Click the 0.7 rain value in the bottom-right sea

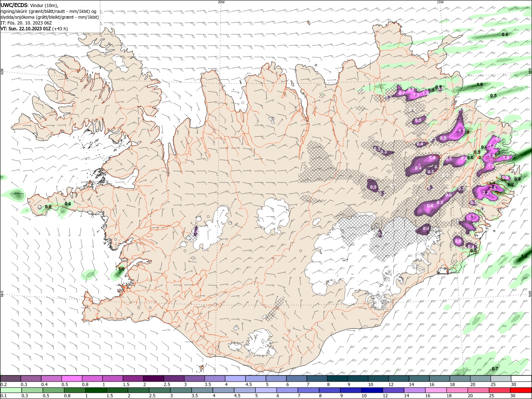(x=495, y=369)
